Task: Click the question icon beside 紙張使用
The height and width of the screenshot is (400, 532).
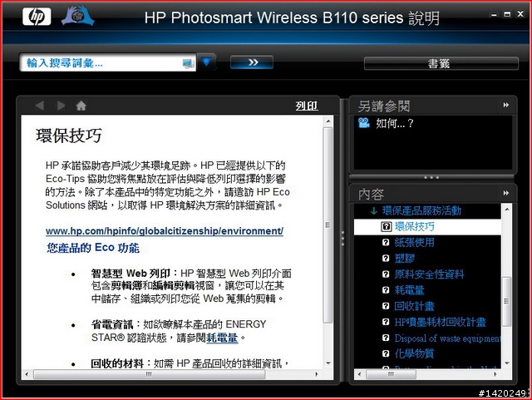Action: tap(386, 242)
